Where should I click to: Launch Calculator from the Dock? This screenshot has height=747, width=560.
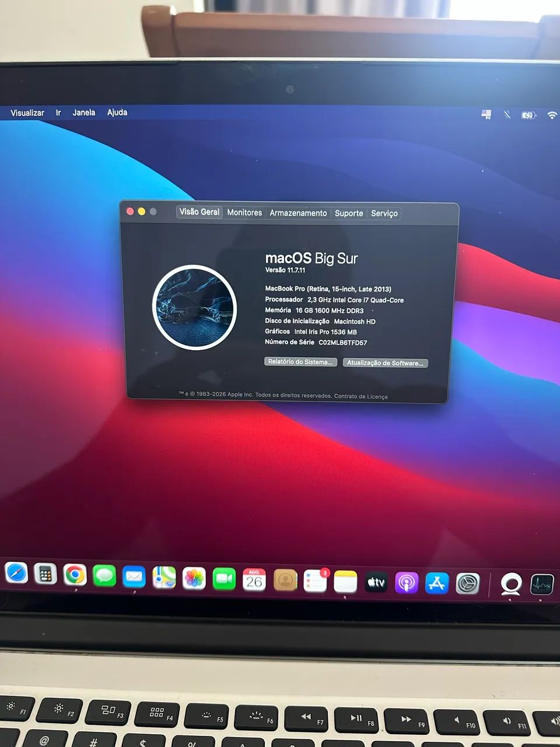coord(45,574)
